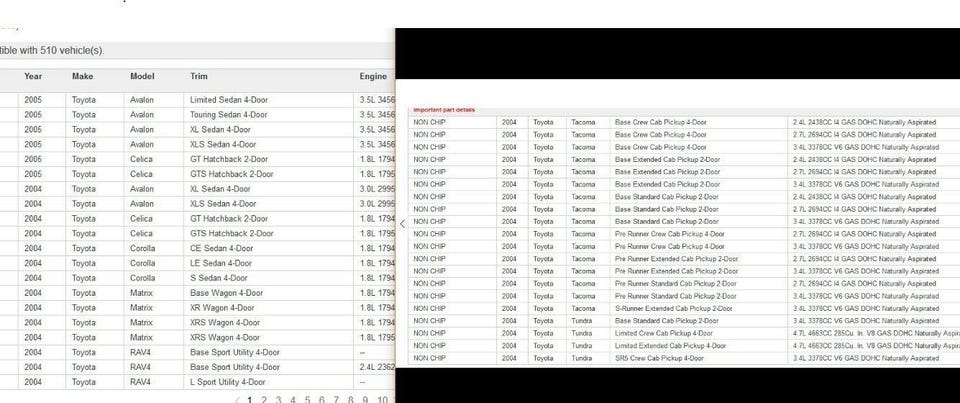Click the Make column header
960x403 pixels.
[83, 77]
